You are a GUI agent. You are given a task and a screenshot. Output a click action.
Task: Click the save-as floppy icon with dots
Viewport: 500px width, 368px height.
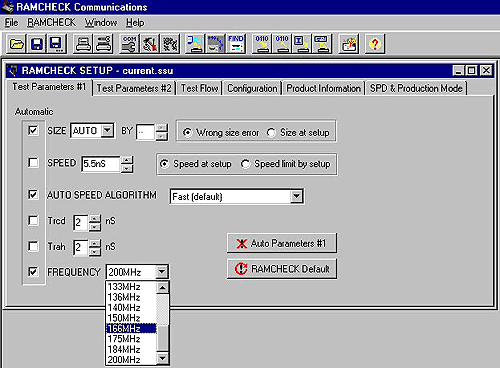point(56,44)
